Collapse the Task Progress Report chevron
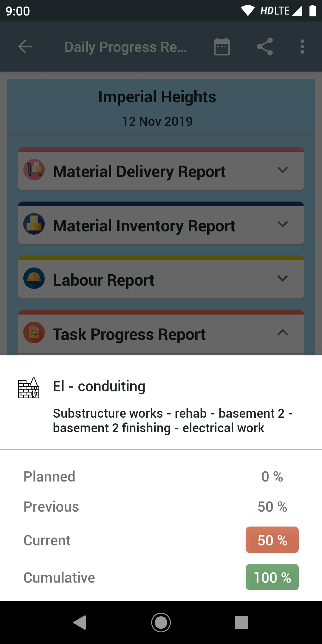The image size is (322, 644). pos(282,332)
